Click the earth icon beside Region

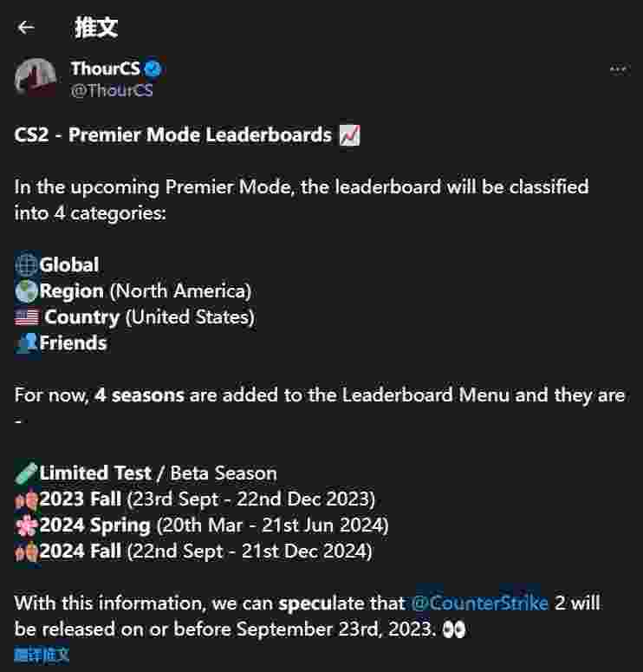pyautogui.click(x=26, y=291)
